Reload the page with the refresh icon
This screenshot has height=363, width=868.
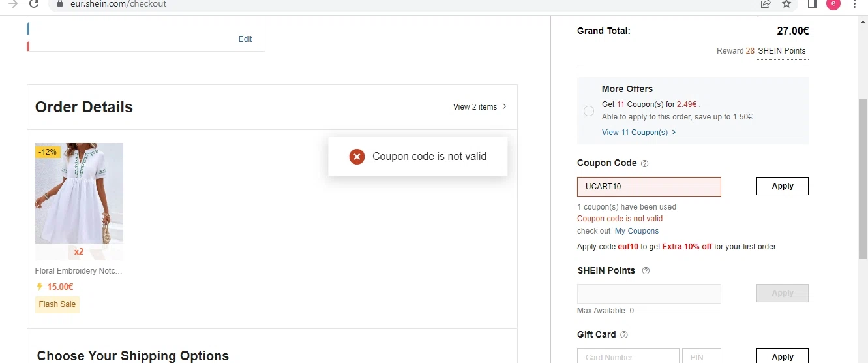tap(34, 4)
